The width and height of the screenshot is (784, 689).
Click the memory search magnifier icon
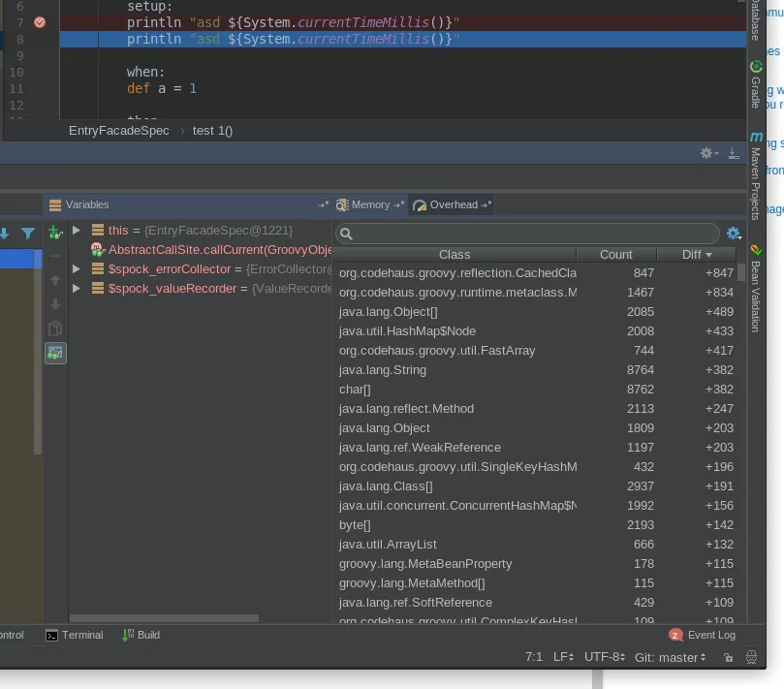346,234
